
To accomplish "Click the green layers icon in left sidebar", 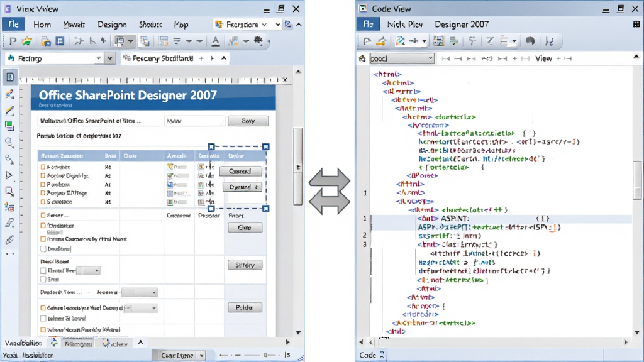I will pos(9,126).
